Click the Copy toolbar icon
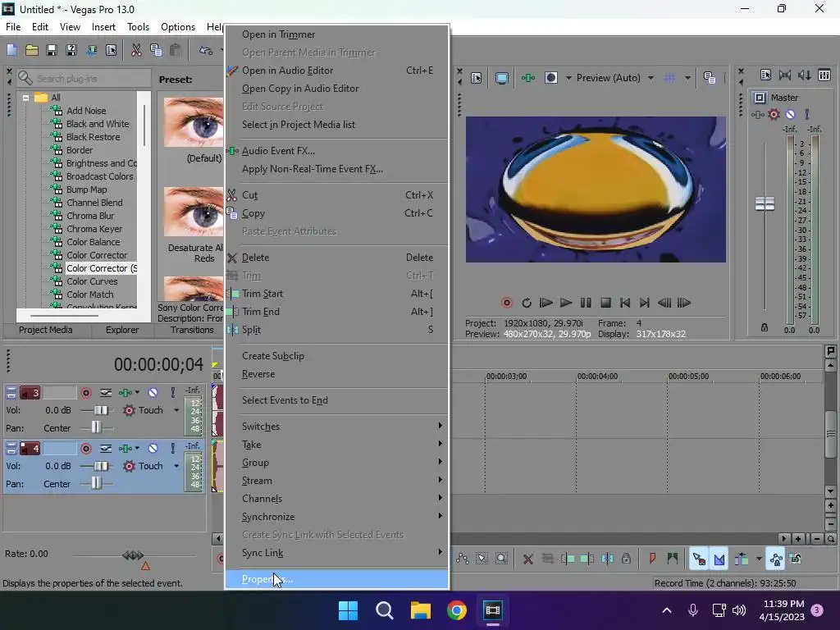840x630 pixels. coord(156,50)
